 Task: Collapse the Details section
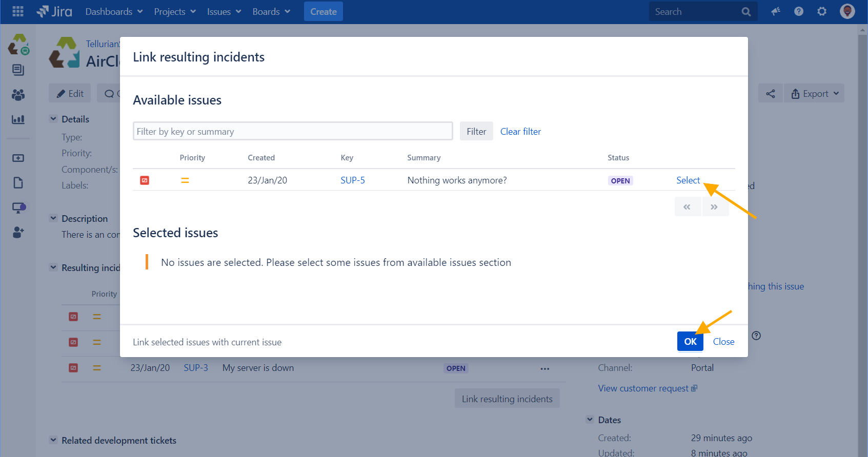point(53,119)
